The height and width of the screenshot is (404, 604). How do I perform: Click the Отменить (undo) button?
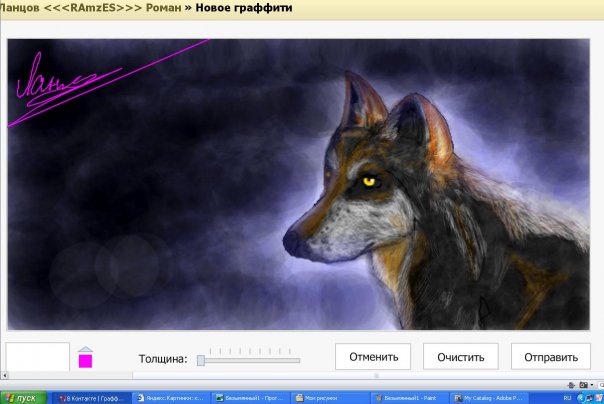(x=374, y=356)
